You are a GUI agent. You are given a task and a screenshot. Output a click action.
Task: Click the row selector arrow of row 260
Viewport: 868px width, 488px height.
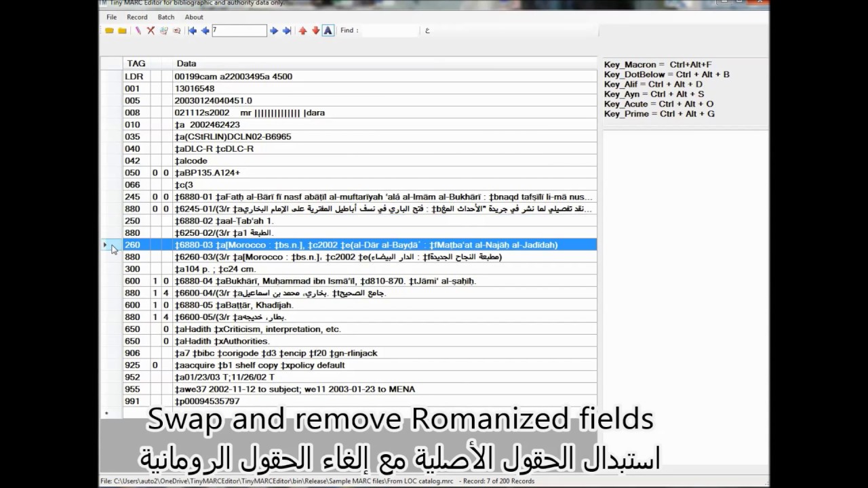pyautogui.click(x=111, y=245)
